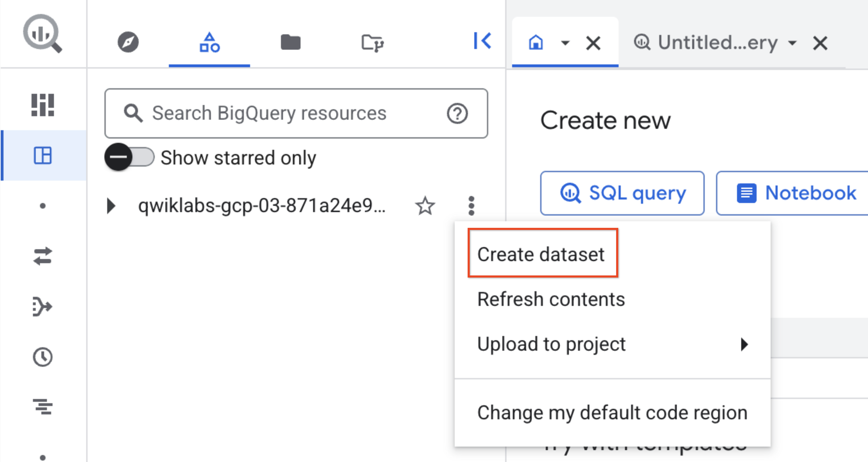This screenshot has width=868, height=462.
Task: Select the monitoring lines icon in the sidebar
Action: click(x=43, y=407)
